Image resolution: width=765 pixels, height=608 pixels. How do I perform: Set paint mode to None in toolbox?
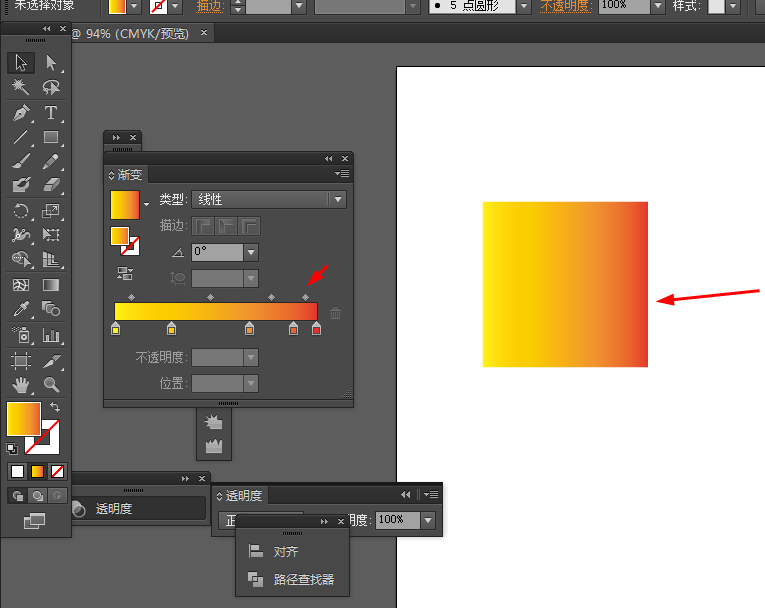click(x=58, y=471)
